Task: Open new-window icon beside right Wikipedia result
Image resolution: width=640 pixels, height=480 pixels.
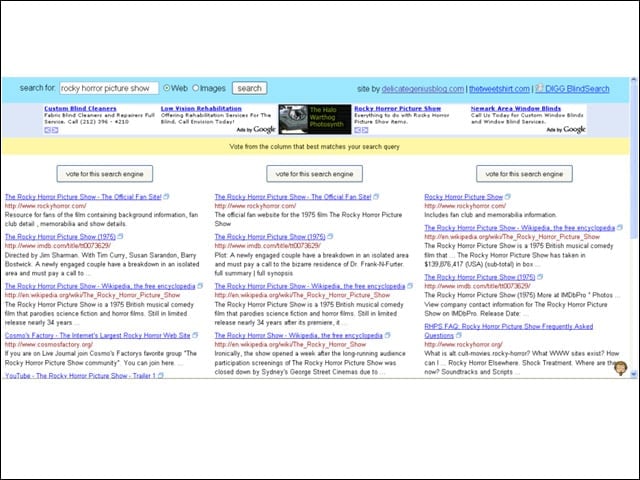Action: tap(620, 227)
